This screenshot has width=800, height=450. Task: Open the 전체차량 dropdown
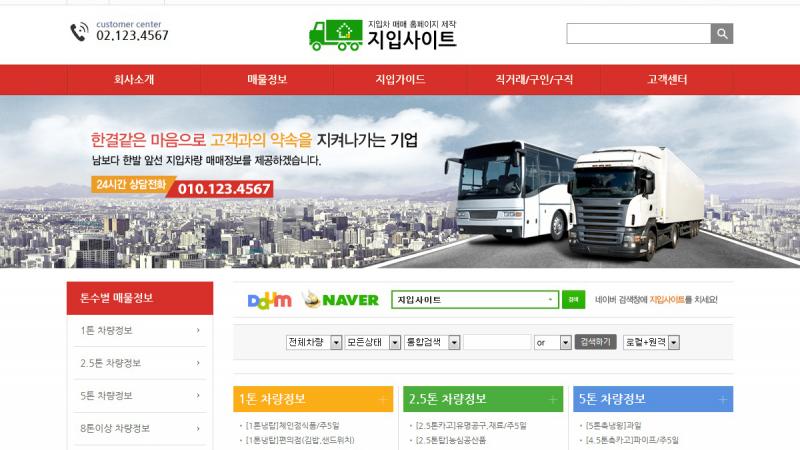click(x=314, y=342)
